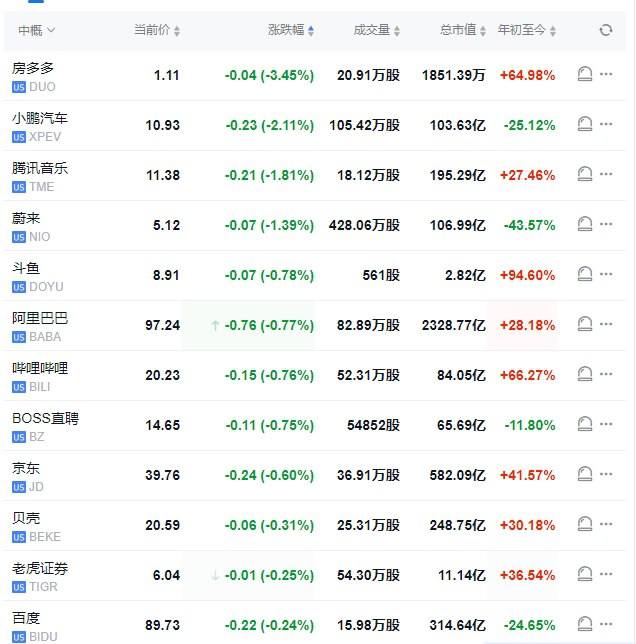The height and width of the screenshot is (644, 636).
Task: Click BEKE ticker symbol
Action: click(45, 537)
